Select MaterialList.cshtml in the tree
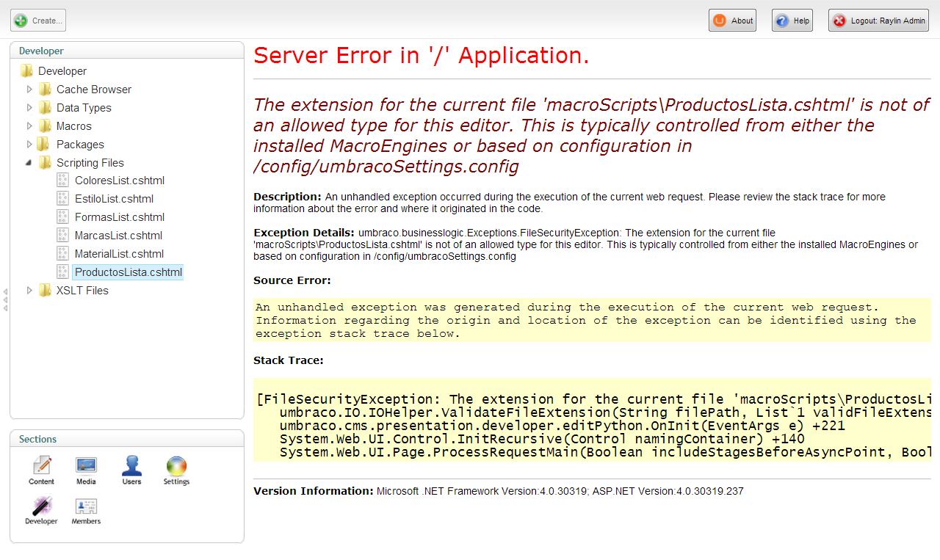 pos(119,253)
